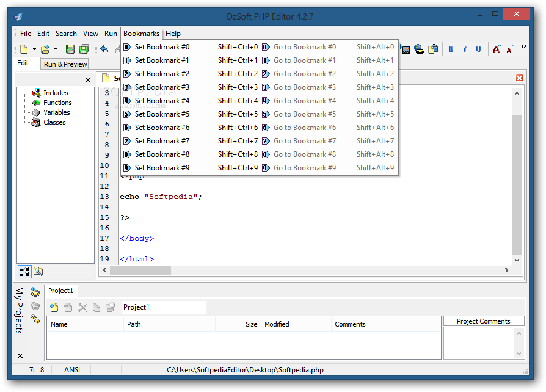Image resolution: width=546 pixels, height=392 pixels.
Task: Click the horizontal scrollbar right arrow
Action: [x=507, y=270]
